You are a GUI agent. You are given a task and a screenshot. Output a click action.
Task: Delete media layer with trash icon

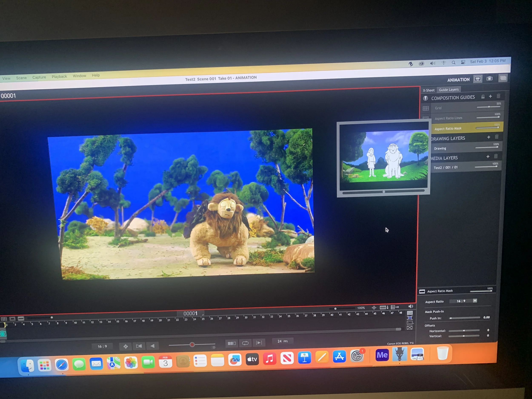click(496, 156)
